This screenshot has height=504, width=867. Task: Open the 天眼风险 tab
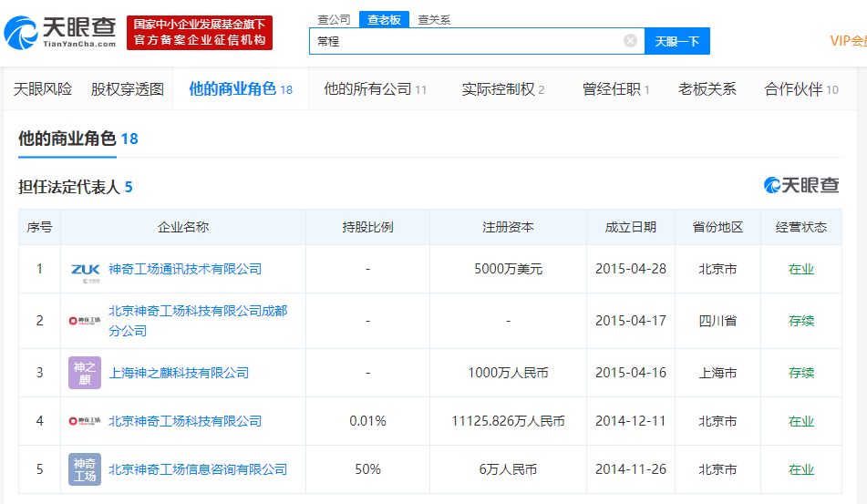(x=43, y=89)
